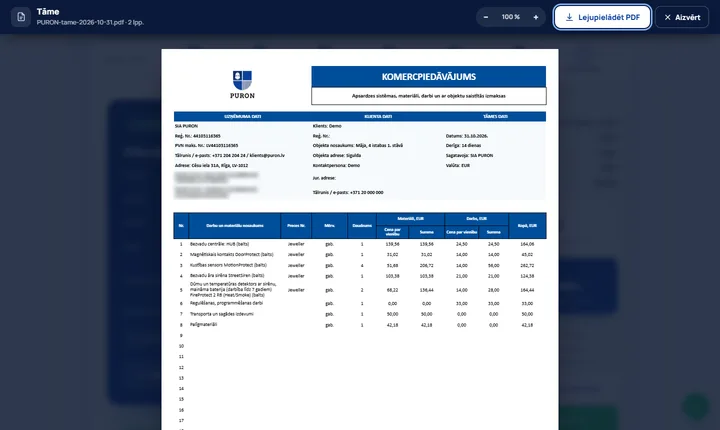Click the Palīgmateriāli row
This screenshot has width=720, height=430.
[360, 325]
